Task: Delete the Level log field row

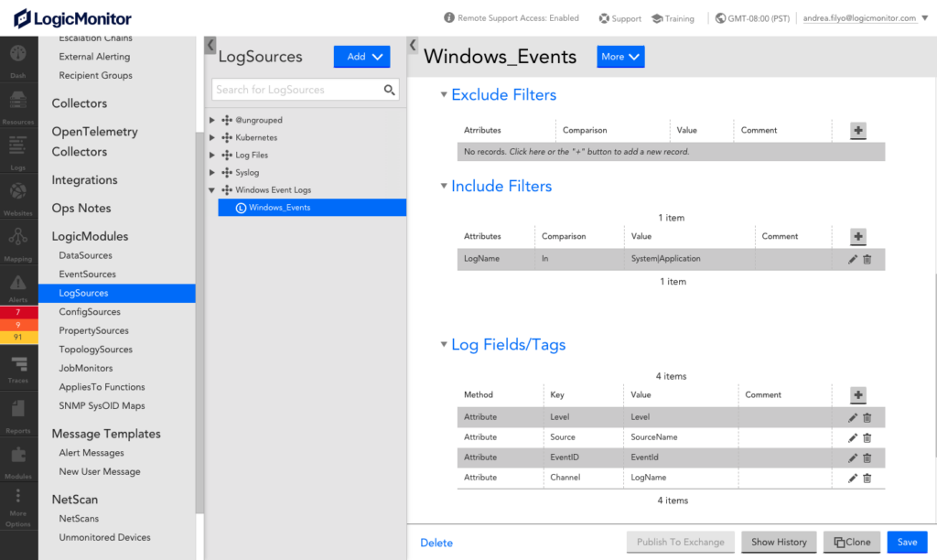Action: tap(867, 418)
